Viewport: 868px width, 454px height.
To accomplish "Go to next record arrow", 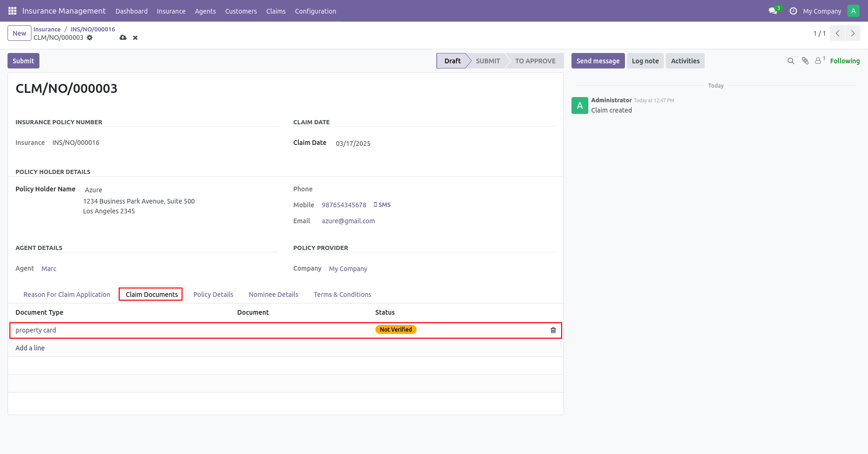I will [x=853, y=33].
